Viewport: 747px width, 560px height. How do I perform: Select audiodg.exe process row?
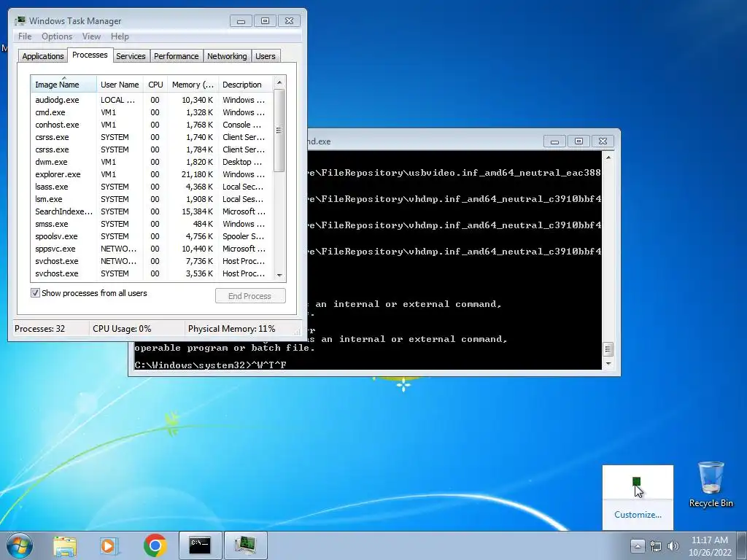pyautogui.click(x=152, y=100)
